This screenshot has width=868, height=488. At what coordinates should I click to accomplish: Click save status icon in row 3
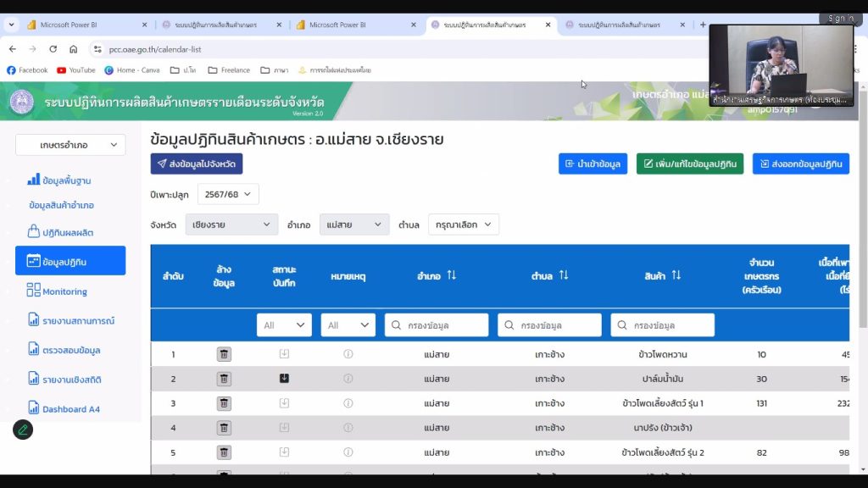[284, 402]
